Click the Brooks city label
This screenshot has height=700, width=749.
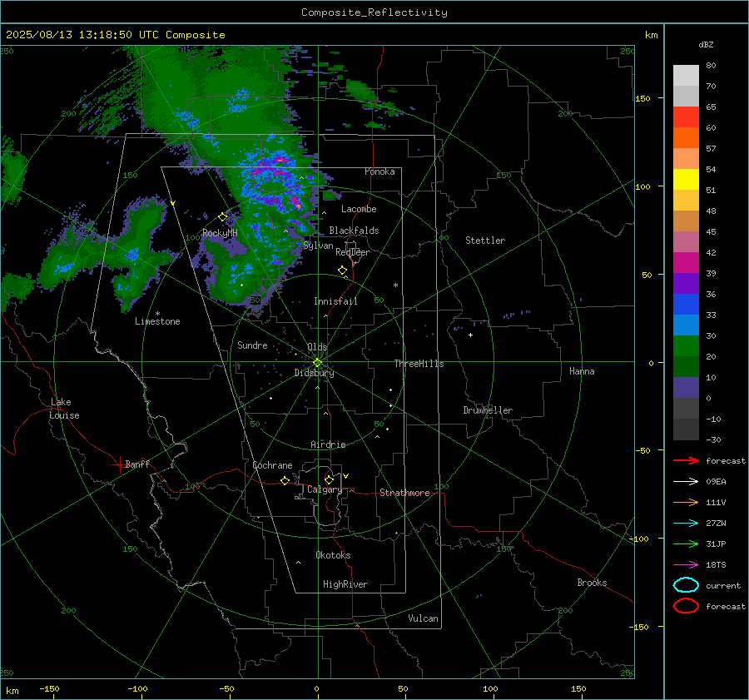[592, 583]
